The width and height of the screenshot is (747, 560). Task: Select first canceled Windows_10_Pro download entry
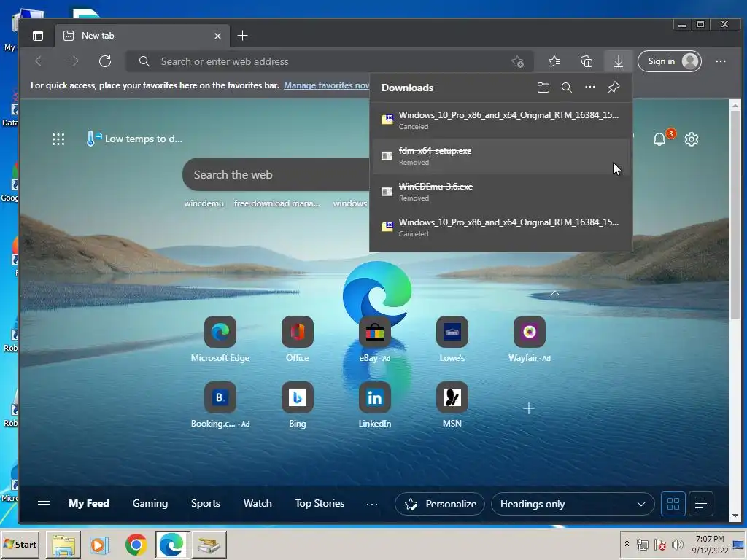(500, 120)
